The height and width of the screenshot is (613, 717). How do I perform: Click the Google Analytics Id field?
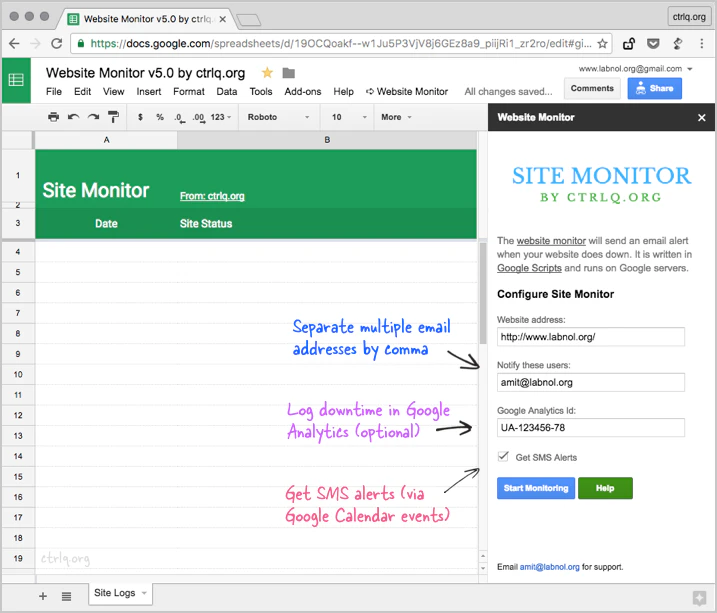[591, 427]
